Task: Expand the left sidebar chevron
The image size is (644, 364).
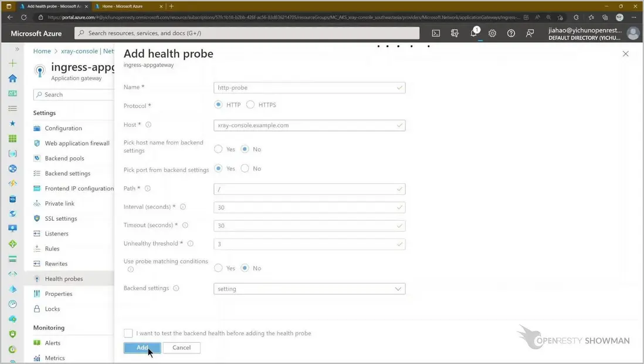Action: pyautogui.click(x=17, y=49)
